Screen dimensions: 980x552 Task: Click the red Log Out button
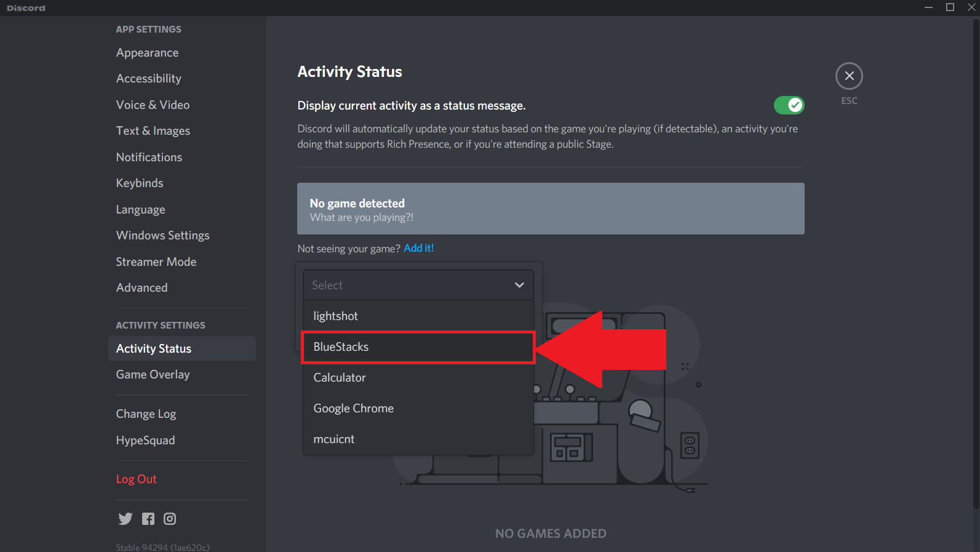pos(137,479)
